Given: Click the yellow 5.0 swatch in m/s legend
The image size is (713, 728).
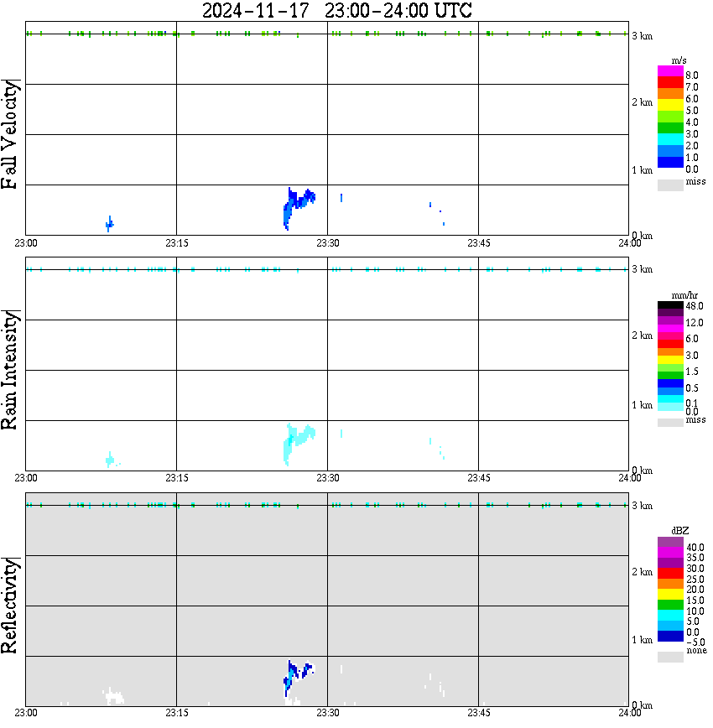Looking at the screenshot, I should [x=670, y=106].
